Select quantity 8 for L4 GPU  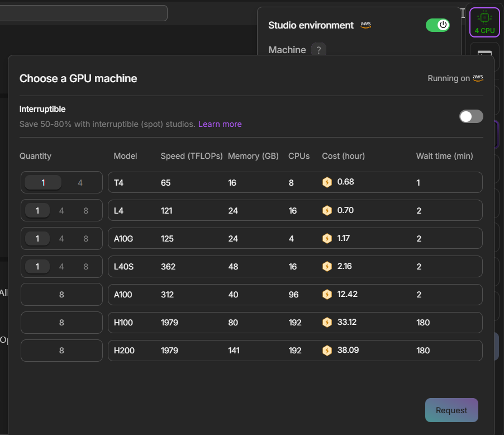coord(85,211)
